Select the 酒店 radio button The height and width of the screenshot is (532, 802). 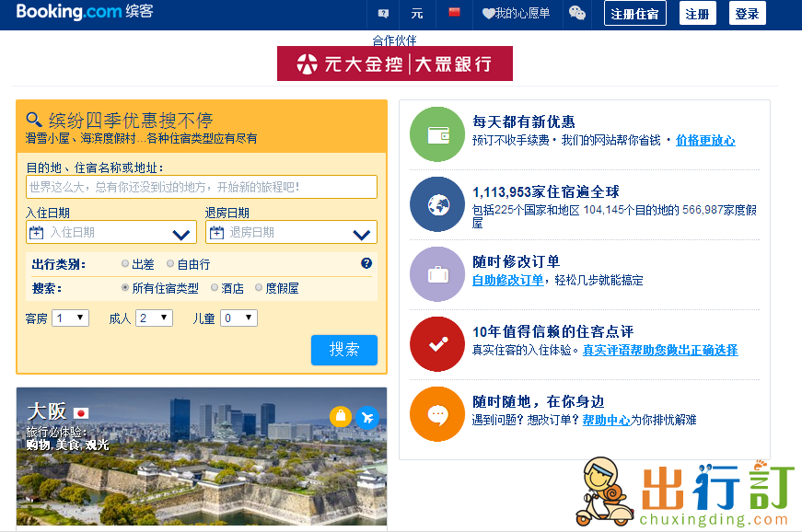[215, 287]
